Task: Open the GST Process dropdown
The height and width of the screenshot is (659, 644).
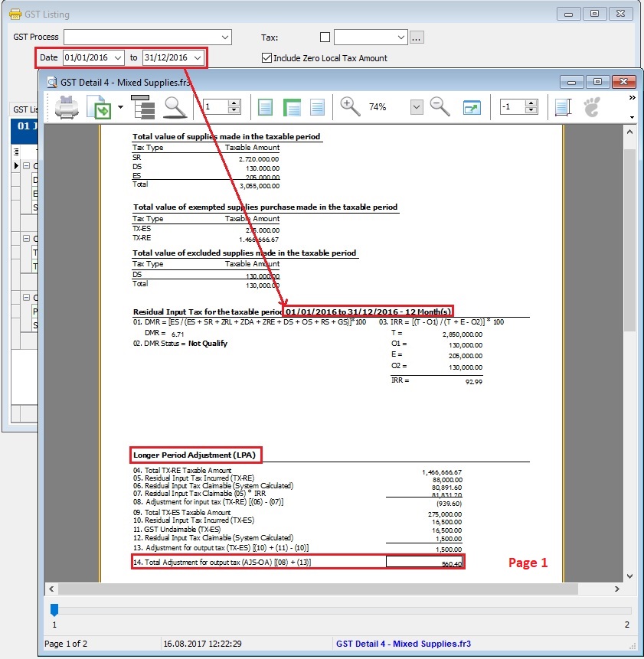Action: pos(225,37)
